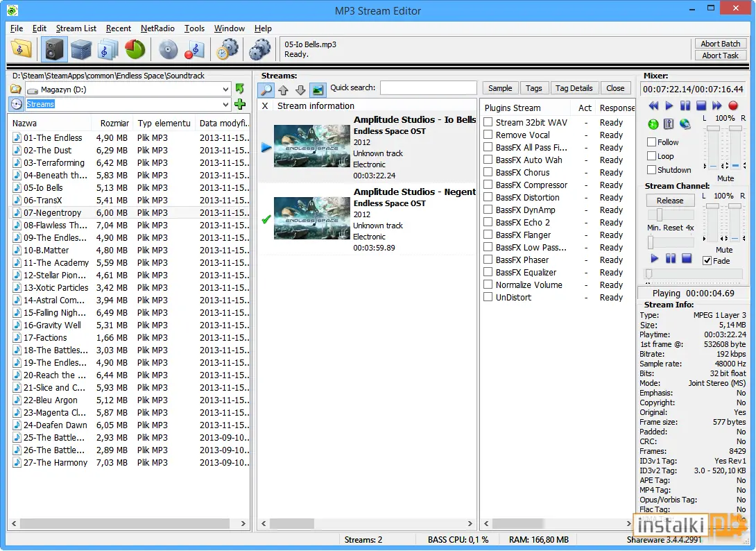Click the red record button in Mixer
756x551 pixels.
point(733,105)
